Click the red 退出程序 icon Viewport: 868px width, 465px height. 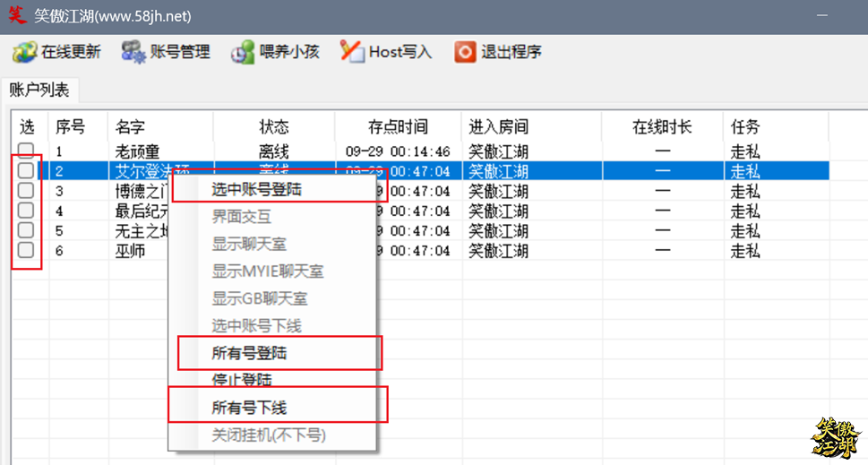(464, 52)
